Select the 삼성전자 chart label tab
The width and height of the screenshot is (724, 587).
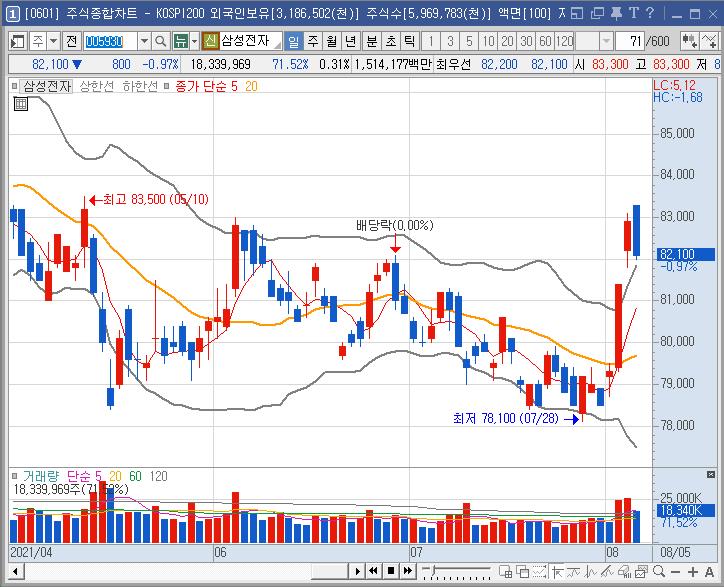pos(47,86)
